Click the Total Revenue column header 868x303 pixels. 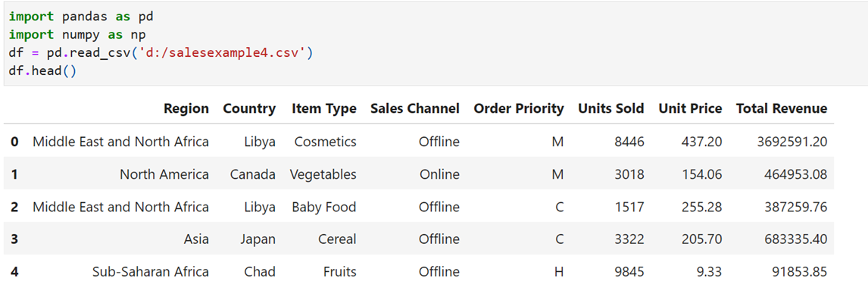pyautogui.click(x=781, y=108)
